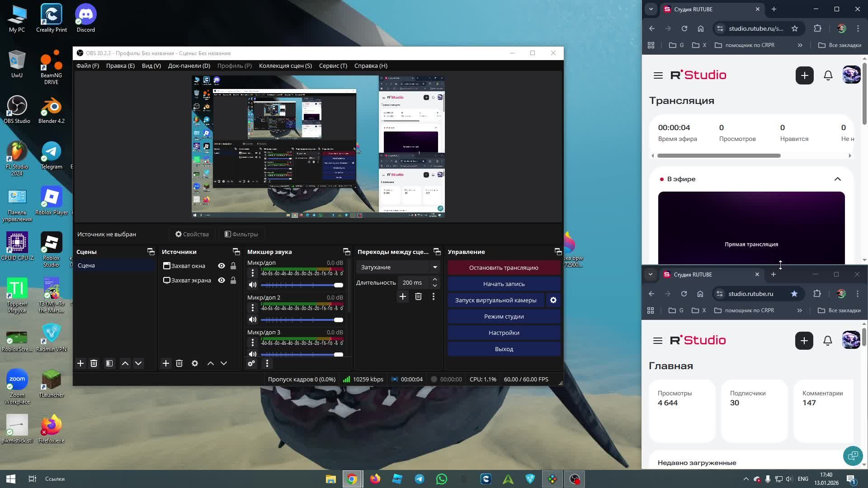
Task: Open advanced audio properties gears icon
Action: tap(251, 363)
